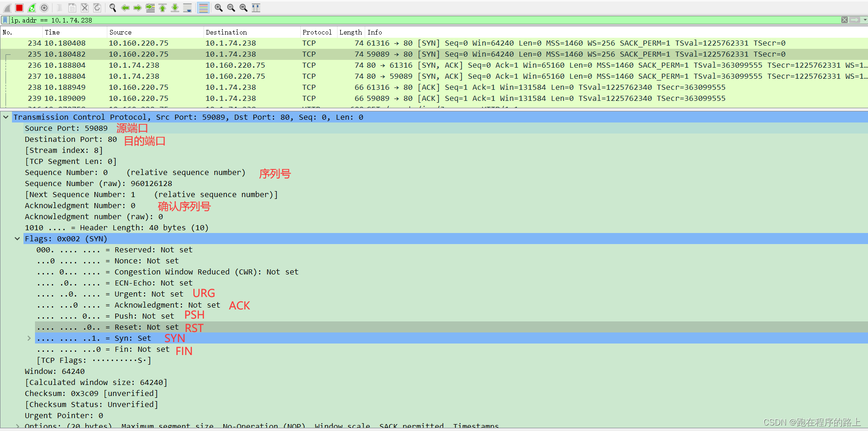Reset text to normal size
The height and width of the screenshot is (431, 868).
tap(244, 8)
